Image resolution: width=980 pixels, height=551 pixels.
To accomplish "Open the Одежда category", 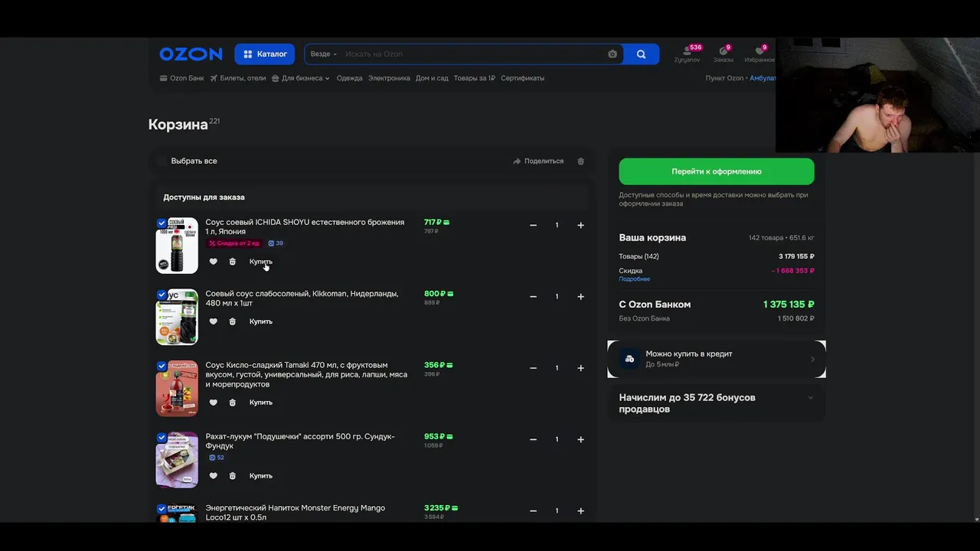I will tap(349, 78).
